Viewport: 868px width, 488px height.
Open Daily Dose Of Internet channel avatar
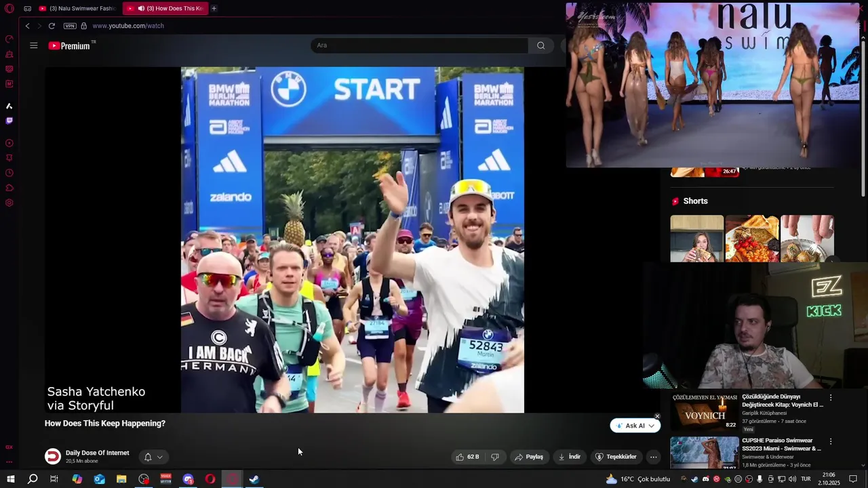(x=53, y=456)
